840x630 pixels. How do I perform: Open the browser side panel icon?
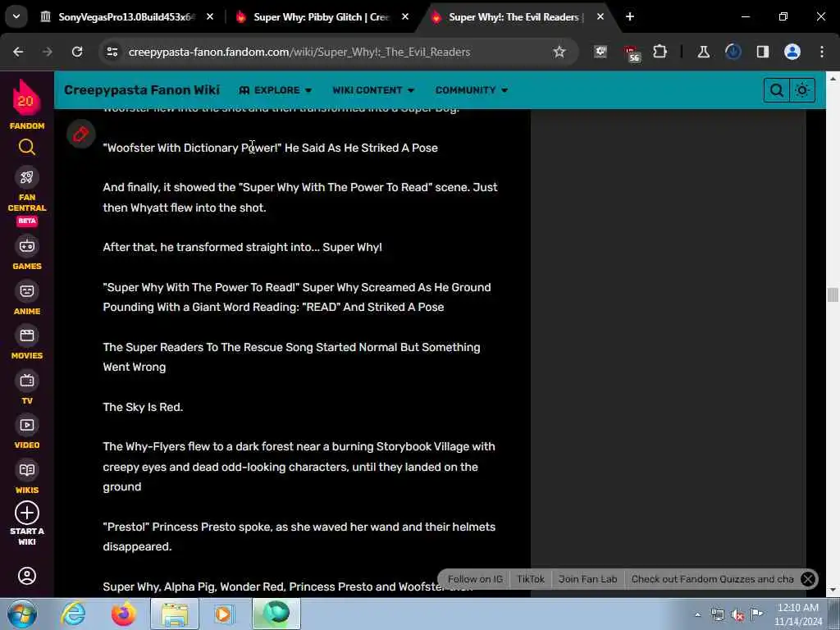[762, 52]
